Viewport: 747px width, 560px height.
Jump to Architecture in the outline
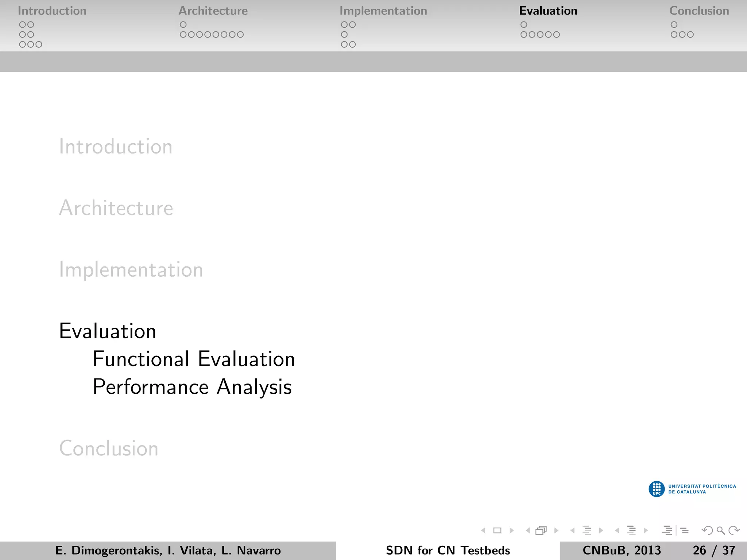(116, 208)
